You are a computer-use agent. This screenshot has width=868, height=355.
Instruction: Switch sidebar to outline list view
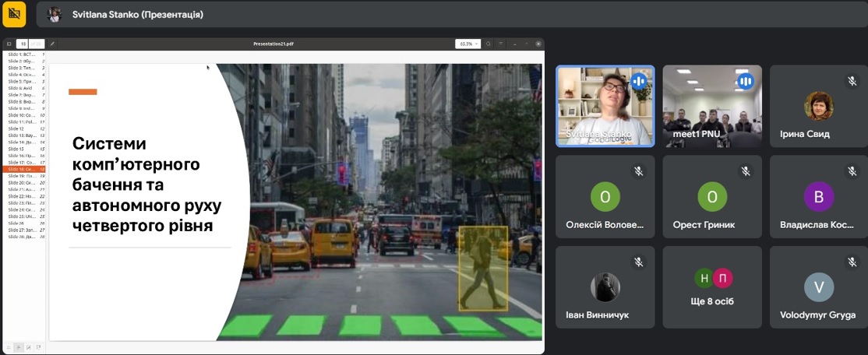pos(18,347)
